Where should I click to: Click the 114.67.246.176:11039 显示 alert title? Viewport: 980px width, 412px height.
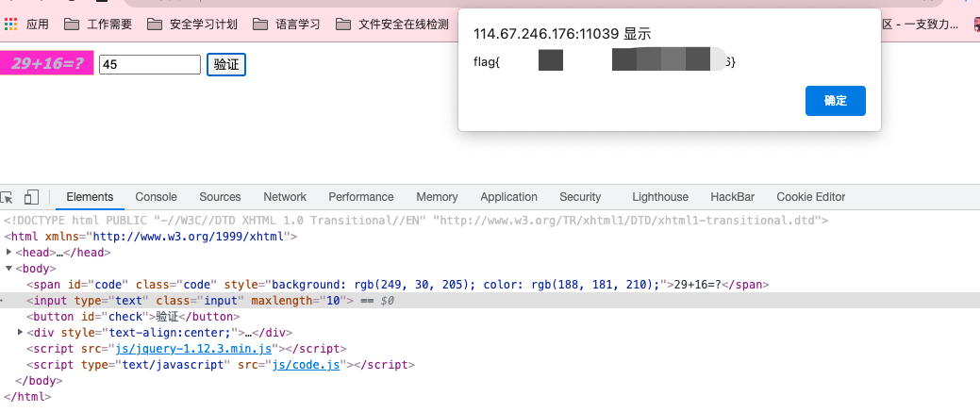tap(562, 34)
